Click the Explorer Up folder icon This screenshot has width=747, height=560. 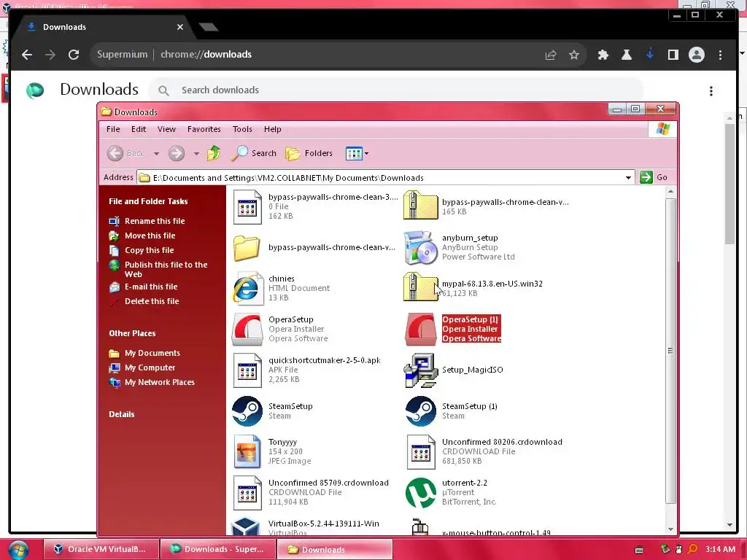coord(214,153)
